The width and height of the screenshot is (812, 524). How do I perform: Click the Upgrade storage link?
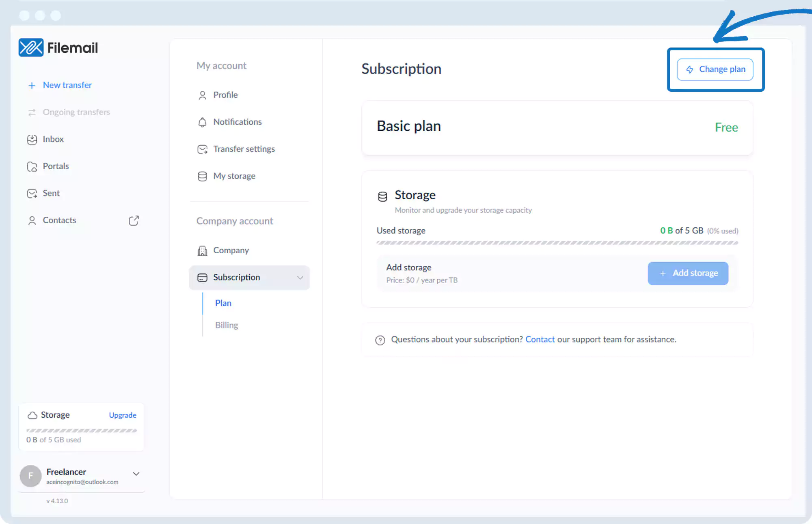tap(123, 415)
